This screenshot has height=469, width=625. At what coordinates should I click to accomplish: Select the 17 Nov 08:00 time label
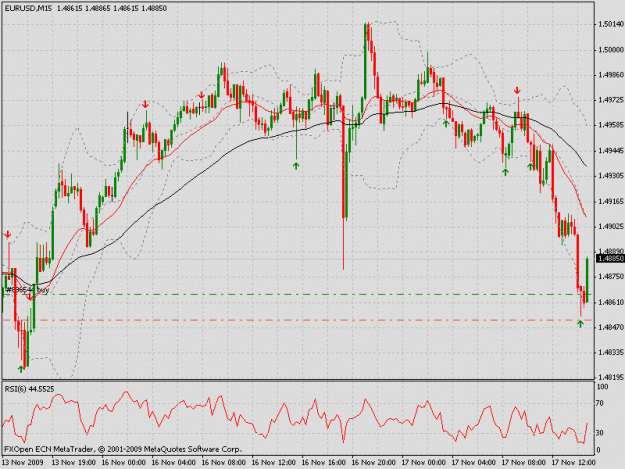coord(524,463)
